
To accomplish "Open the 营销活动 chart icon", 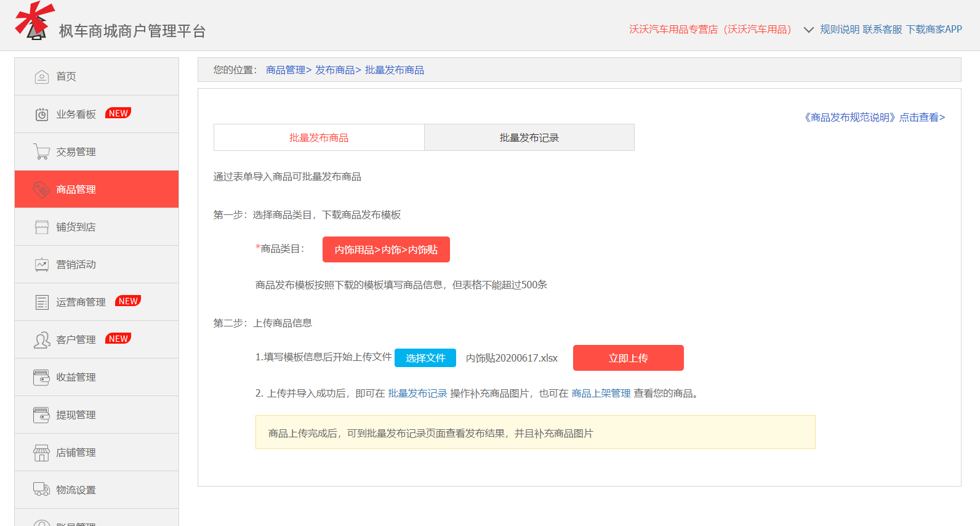I will coord(41,265).
